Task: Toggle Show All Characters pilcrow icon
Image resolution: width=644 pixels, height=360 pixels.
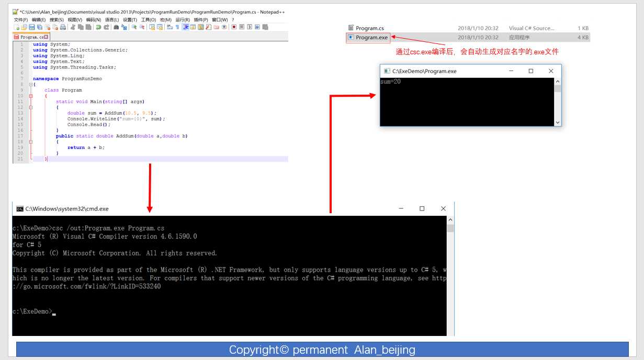Action: point(177,27)
